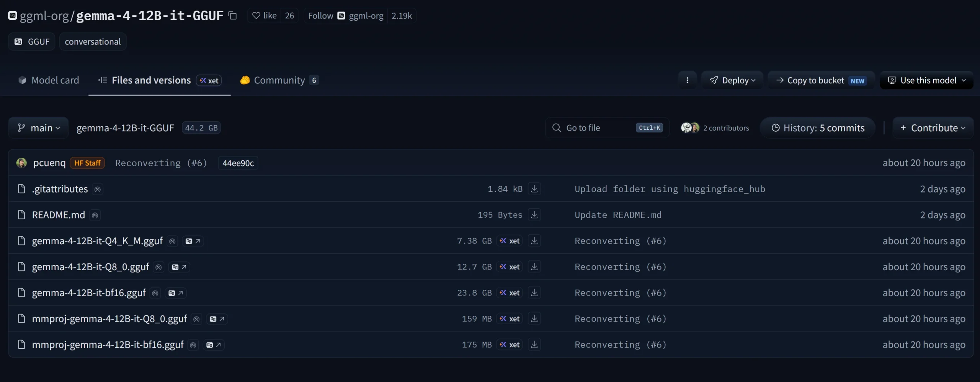Click the xet badge on the 23.8 GB row
This screenshot has height=382, width=980.
pyautogui.click(x=510, y=293)
